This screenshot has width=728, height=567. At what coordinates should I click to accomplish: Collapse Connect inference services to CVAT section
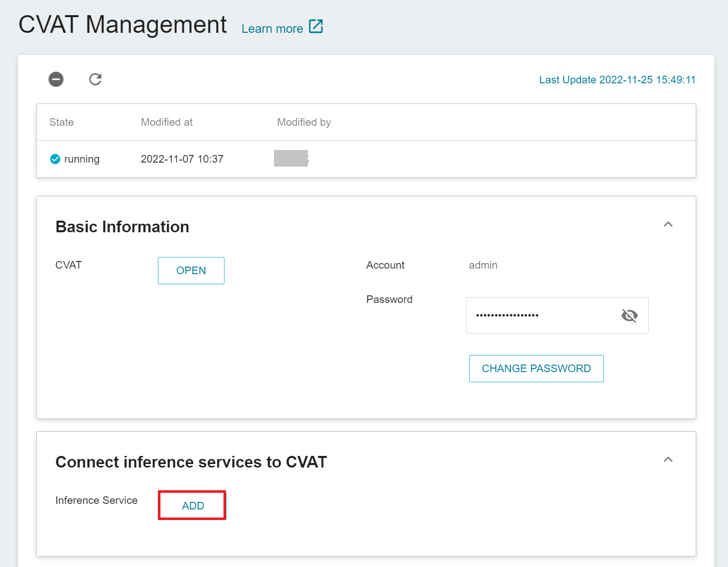pos(668,459)
